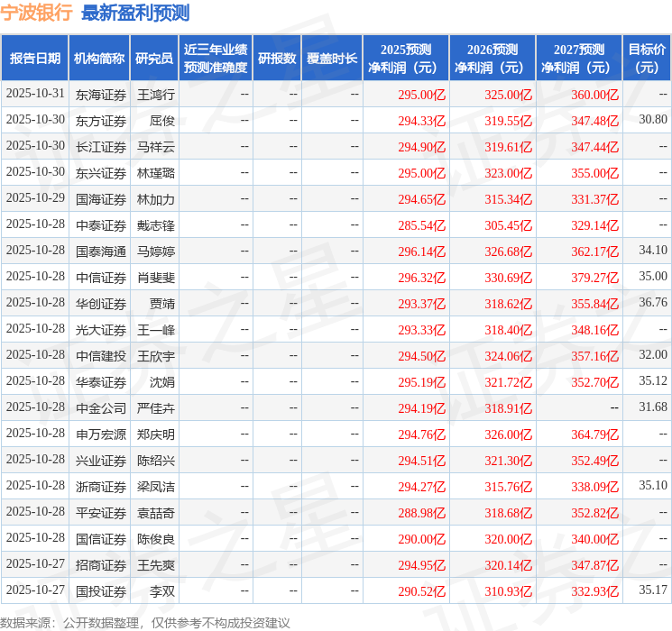Screen dimensions: 672x631
Task: Click the 2026预测净利润 column header
Action: tap(492, 59)
